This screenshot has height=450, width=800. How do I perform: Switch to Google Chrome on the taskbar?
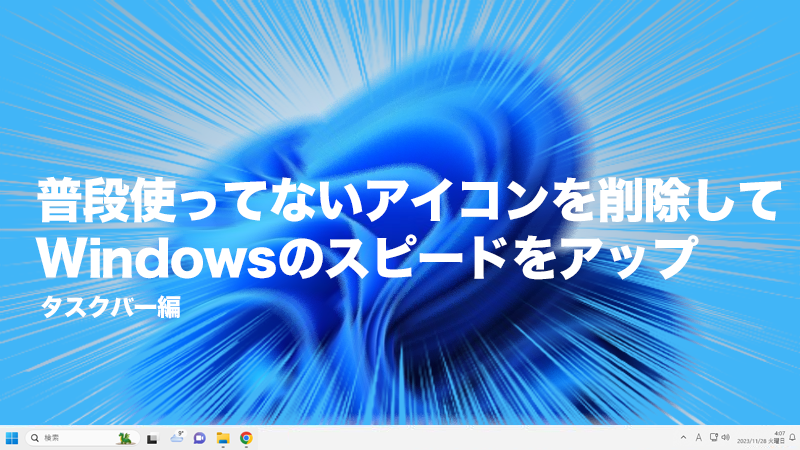pos(246,438)
